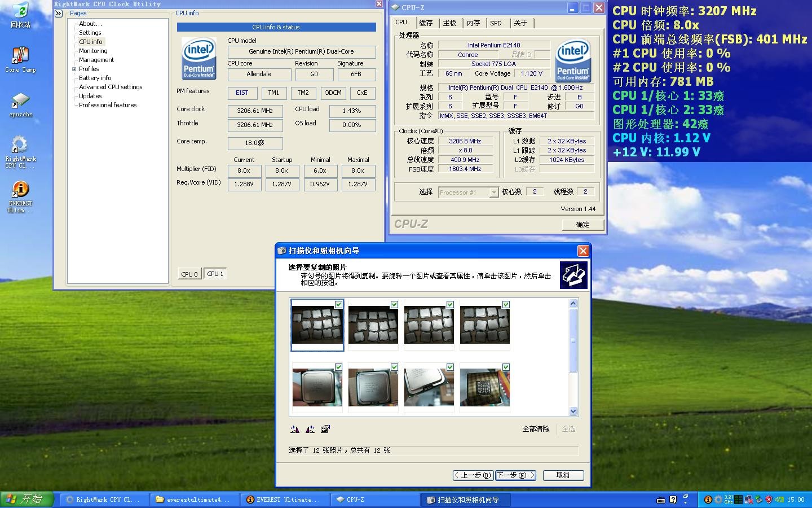Uncheck the third bottom-row CPU photo checkbox

click(450, 367)
